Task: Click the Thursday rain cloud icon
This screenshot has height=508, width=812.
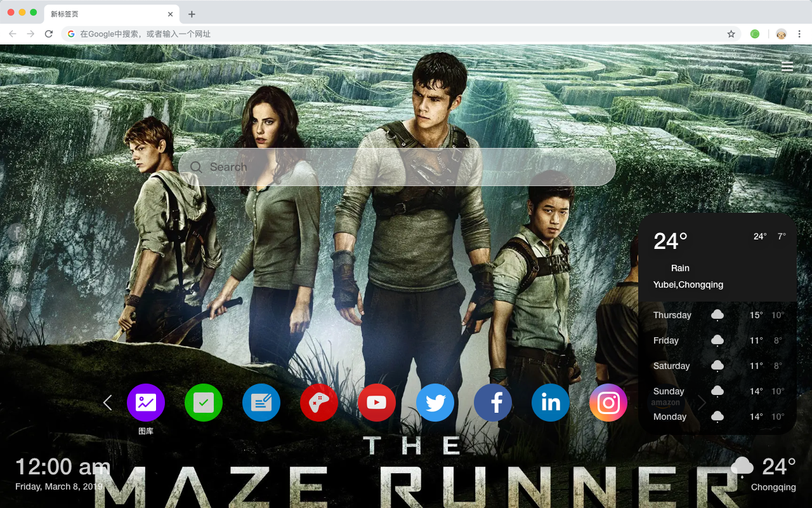Action: tap(717, 315)
